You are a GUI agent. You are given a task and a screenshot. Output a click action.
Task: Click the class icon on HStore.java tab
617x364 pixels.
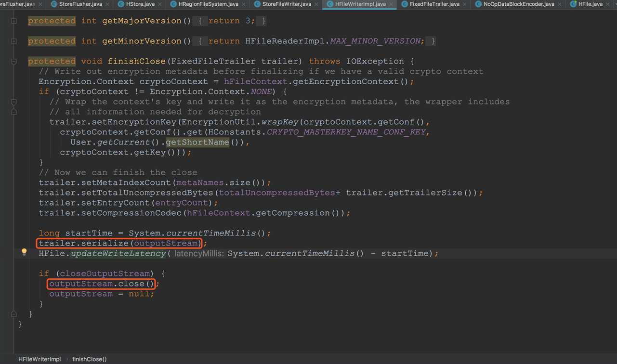(x=121, y=4)
